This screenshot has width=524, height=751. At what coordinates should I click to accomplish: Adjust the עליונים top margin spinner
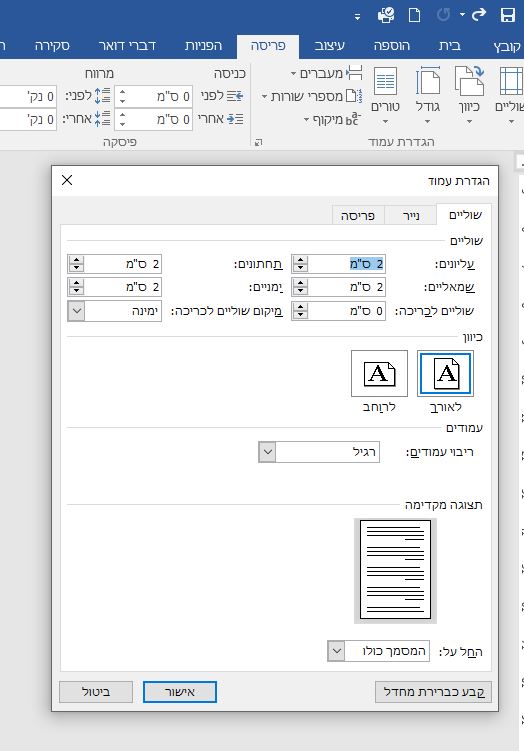point(300,264)
